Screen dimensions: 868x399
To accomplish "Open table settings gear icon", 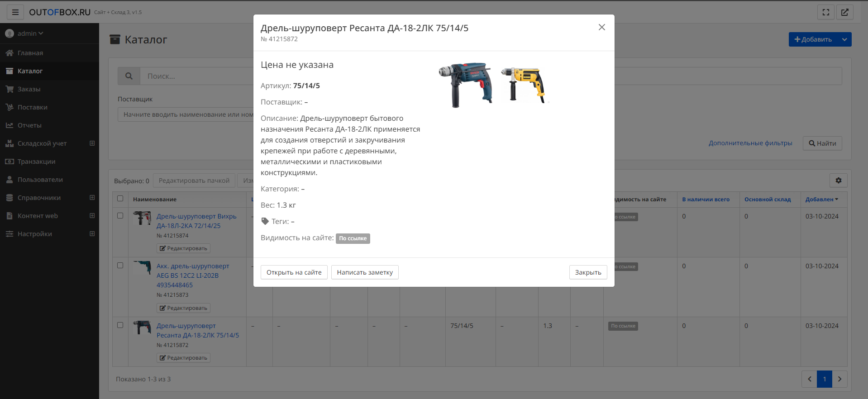I will pos(839,180).
